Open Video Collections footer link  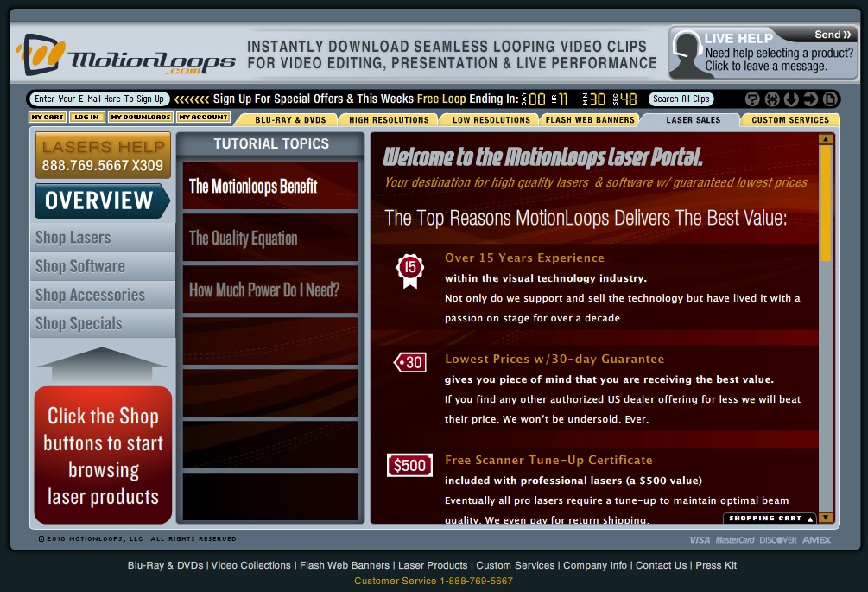250,565
